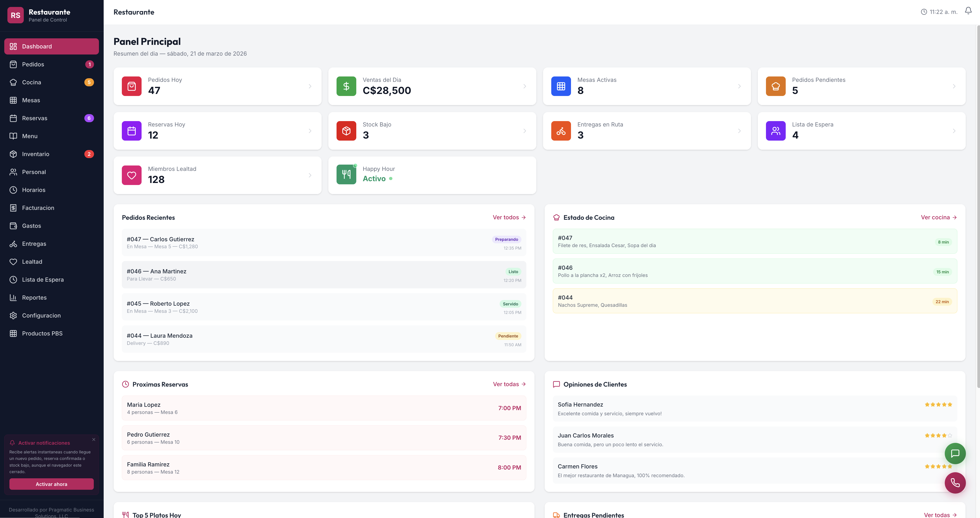Click the Entregas en Ruta bicycle icon
Screen dimensions: 980x518
tap(561, 131)
